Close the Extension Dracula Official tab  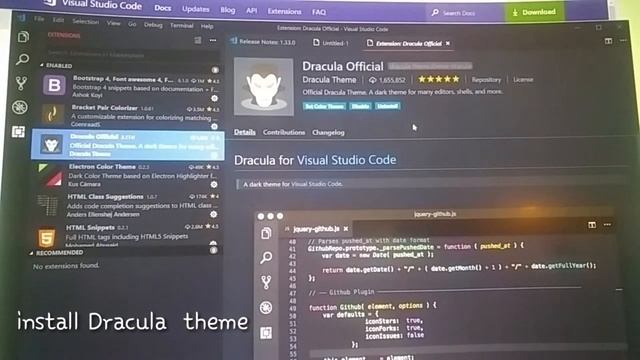(x=448, y=43)
